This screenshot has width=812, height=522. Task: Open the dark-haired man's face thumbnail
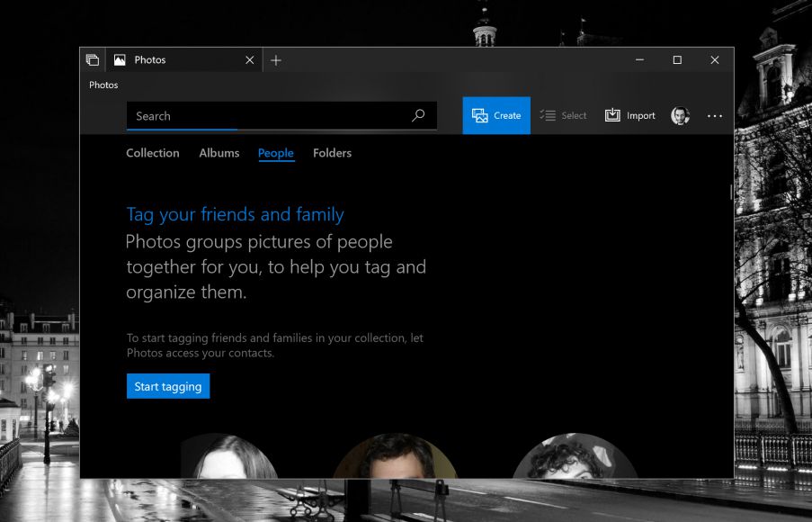click(395, 456)
